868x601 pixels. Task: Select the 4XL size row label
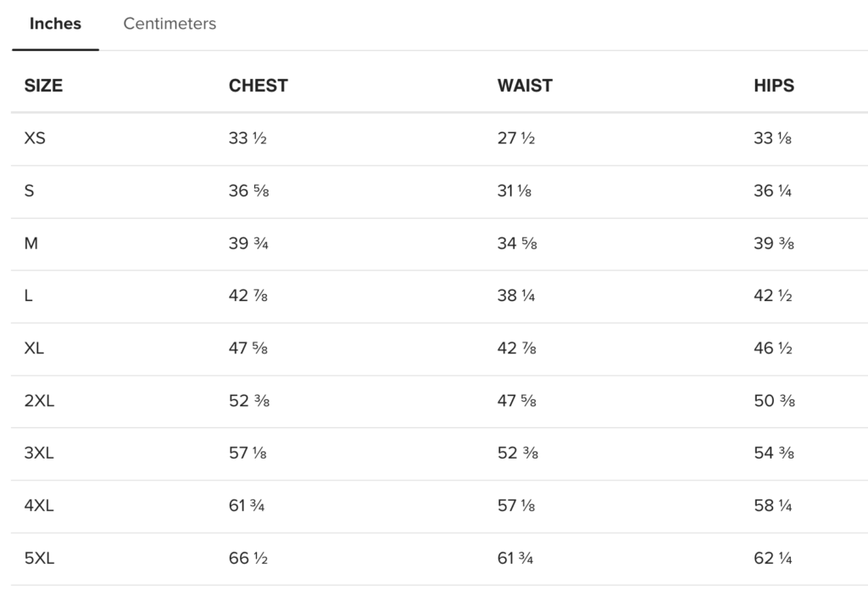[39, 506]
